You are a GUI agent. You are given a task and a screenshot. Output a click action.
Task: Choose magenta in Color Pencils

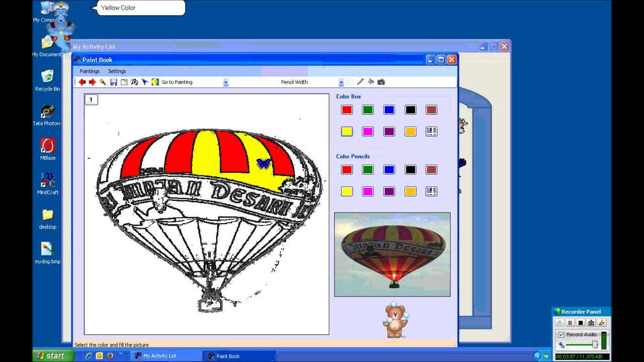[x=368, y=191]
